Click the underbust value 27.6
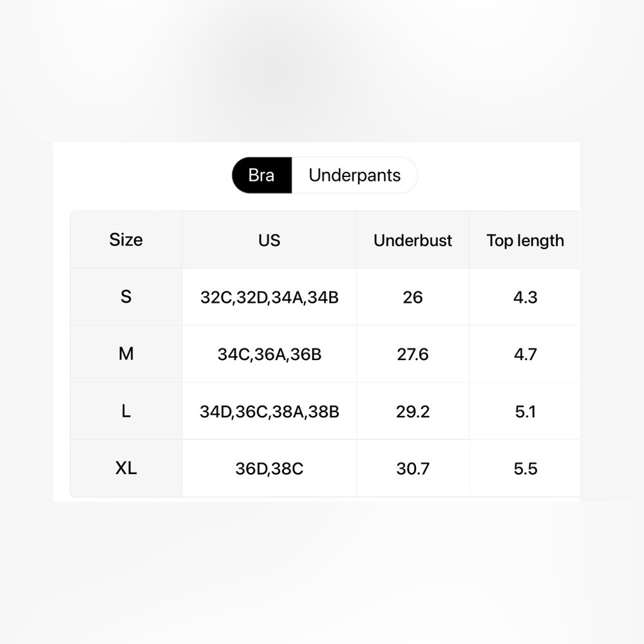 point(413,354)
